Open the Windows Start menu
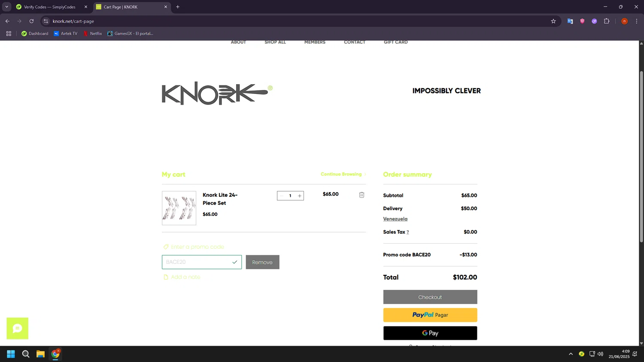 [11, 354]
